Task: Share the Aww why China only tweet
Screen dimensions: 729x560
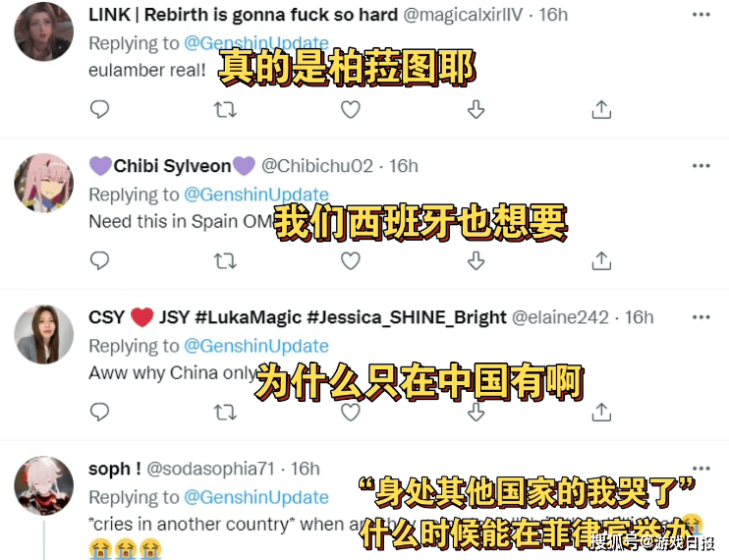Action: (601, 413)
